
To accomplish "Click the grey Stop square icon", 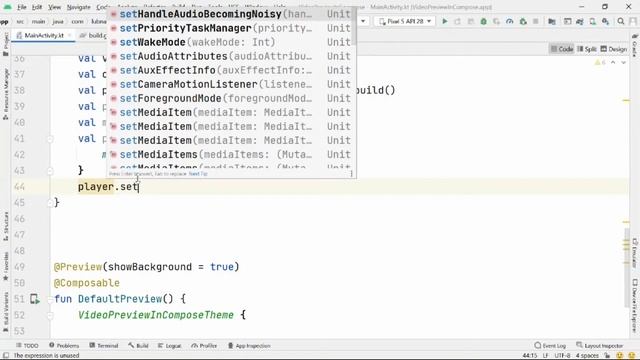I will pyautogui.click(x=536, y=21).
